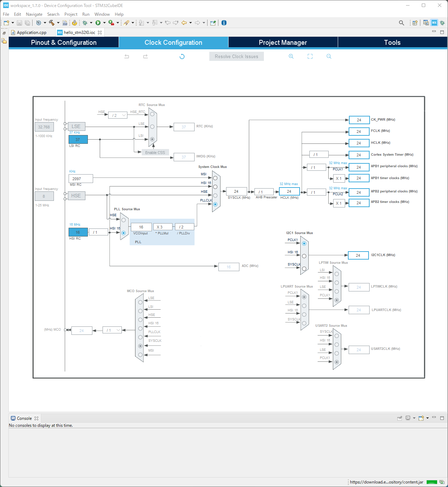Screen dimensions: 448x487
Task: Open the Tools tab
Action: [392, 42]
